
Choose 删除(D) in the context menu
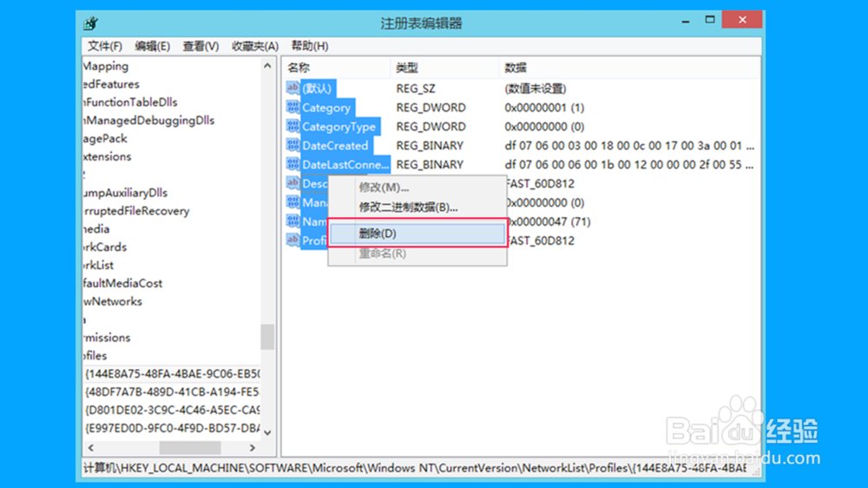(418, 234)
